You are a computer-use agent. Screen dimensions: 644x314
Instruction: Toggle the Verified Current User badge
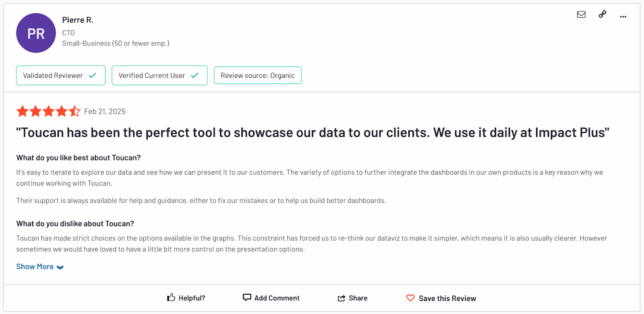[159, 75]
